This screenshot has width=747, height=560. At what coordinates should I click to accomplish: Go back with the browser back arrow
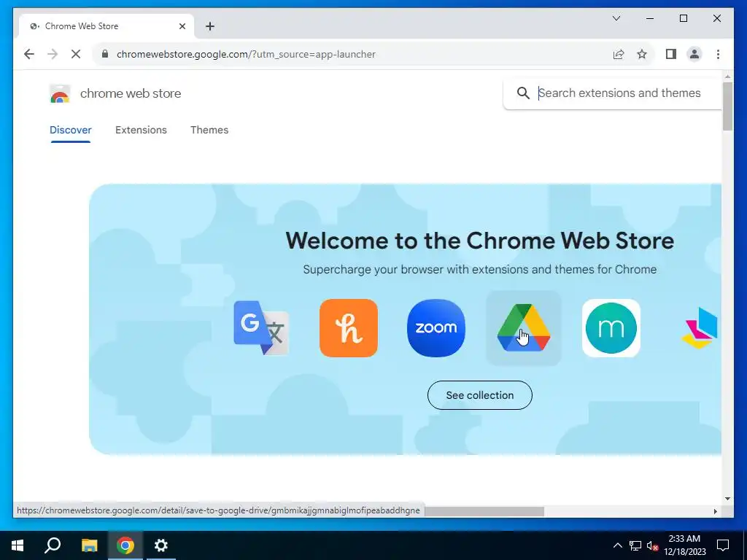[29, 54]
